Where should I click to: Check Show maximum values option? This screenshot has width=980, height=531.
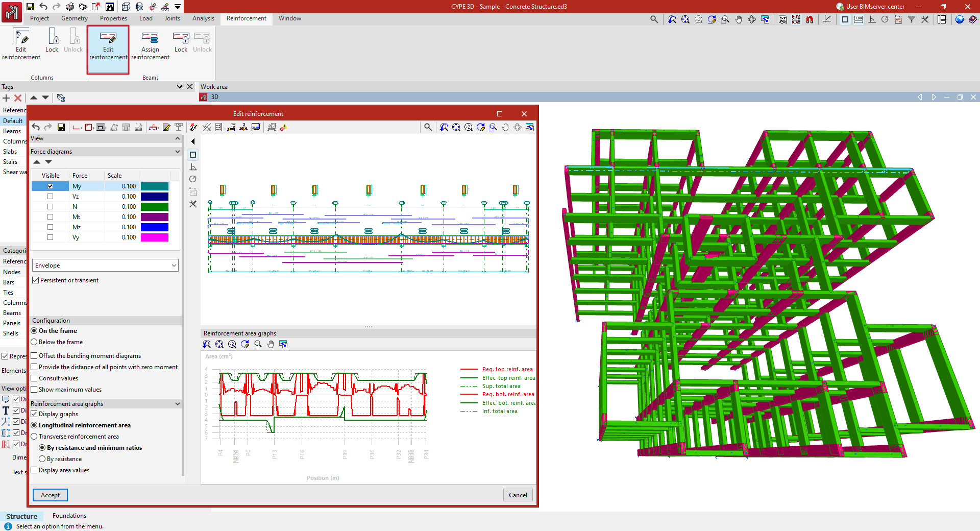[34, 390]
